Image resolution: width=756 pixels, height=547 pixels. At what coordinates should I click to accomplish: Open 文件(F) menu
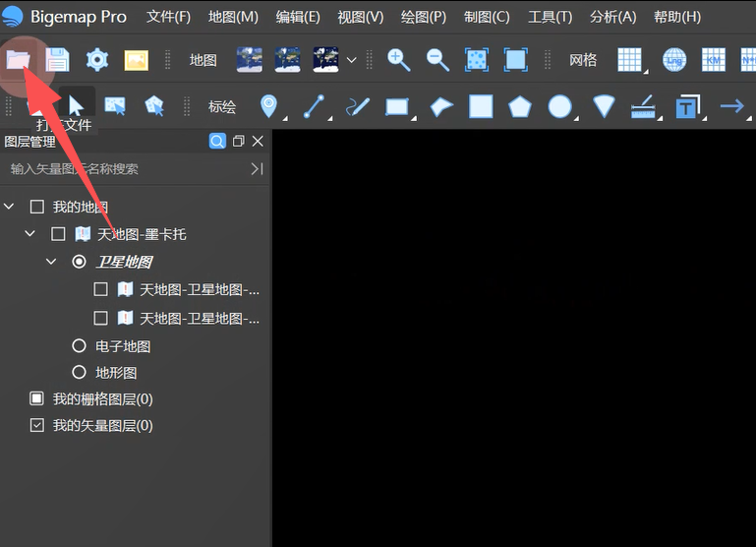click(x=169, y=17)
